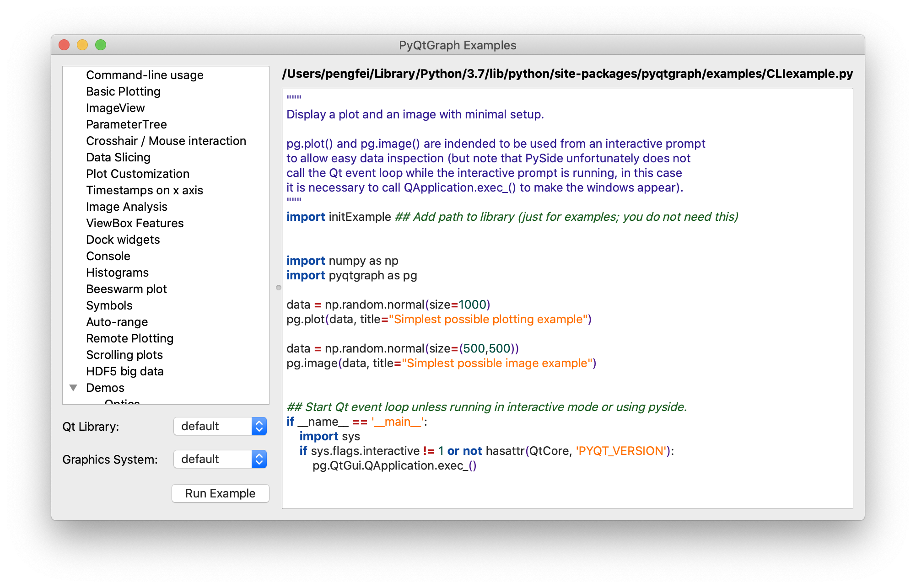This screenshot has height=588, width=916.
Task: Select the Data Slicing entry
Action: click(x=118, y=157)
